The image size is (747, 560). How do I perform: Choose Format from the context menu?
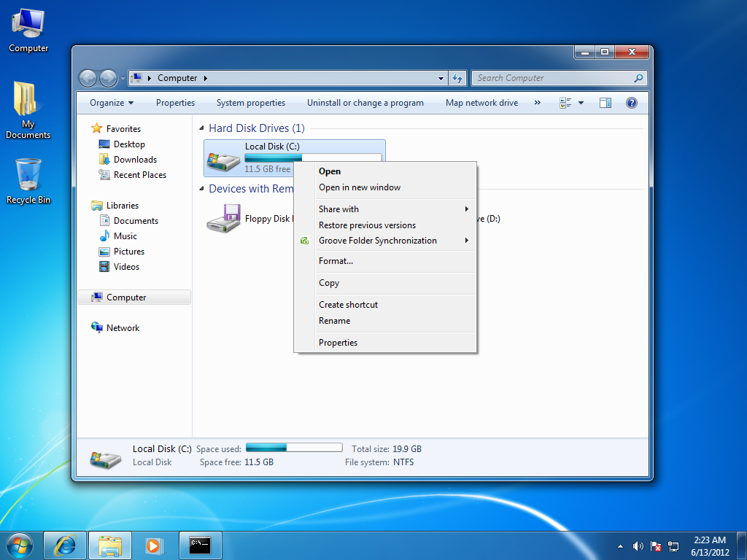click(336, 260)
